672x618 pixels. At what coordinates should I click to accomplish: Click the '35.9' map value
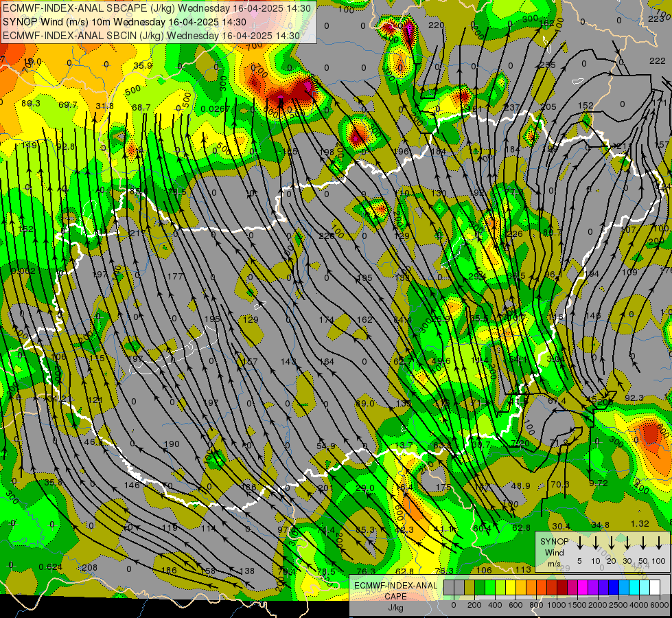[x=143, y=66]
